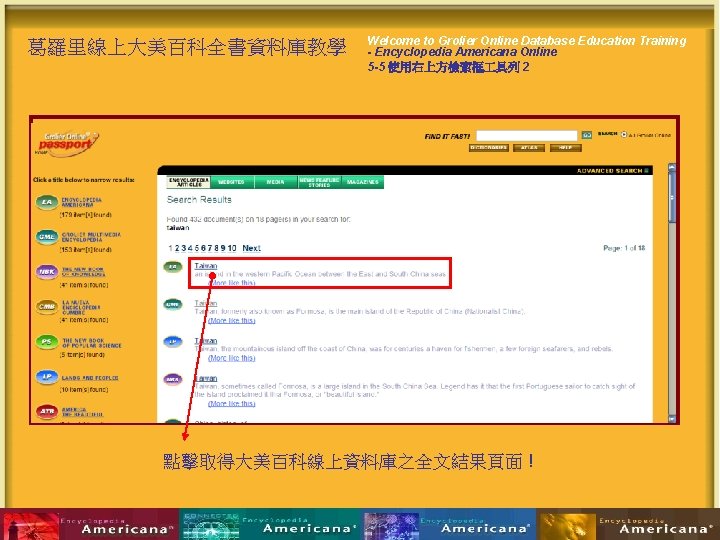Switch to the News Feature Stories tab
Image resolution: width=720 pixels, height=540 pixels.
[319, 182]
